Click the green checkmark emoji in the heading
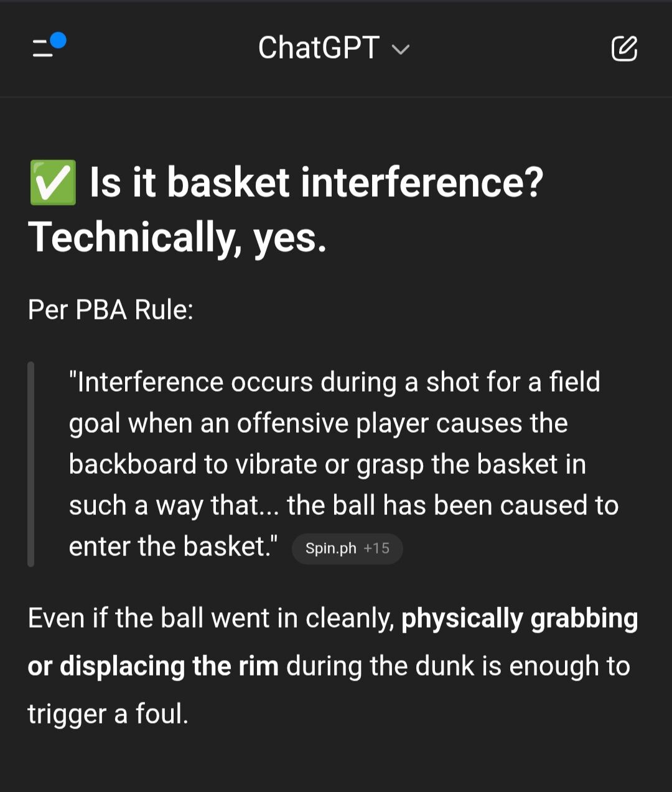Screen dimensions: 672x792 (x=53, y=182)
